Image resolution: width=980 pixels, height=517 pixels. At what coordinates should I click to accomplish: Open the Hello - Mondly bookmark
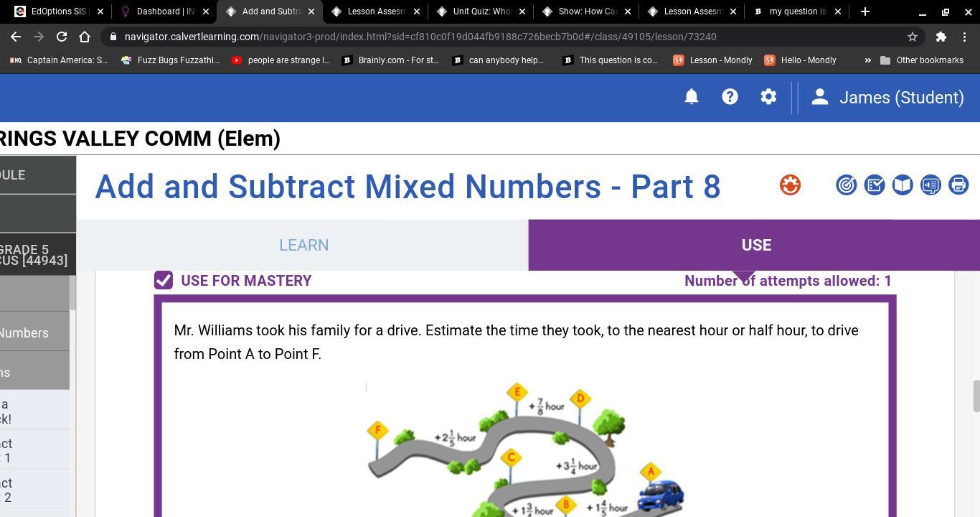[x=801, y=60]
